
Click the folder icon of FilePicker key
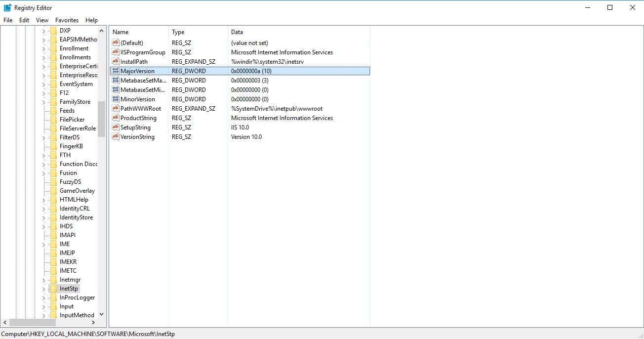[x=53, y=120]
